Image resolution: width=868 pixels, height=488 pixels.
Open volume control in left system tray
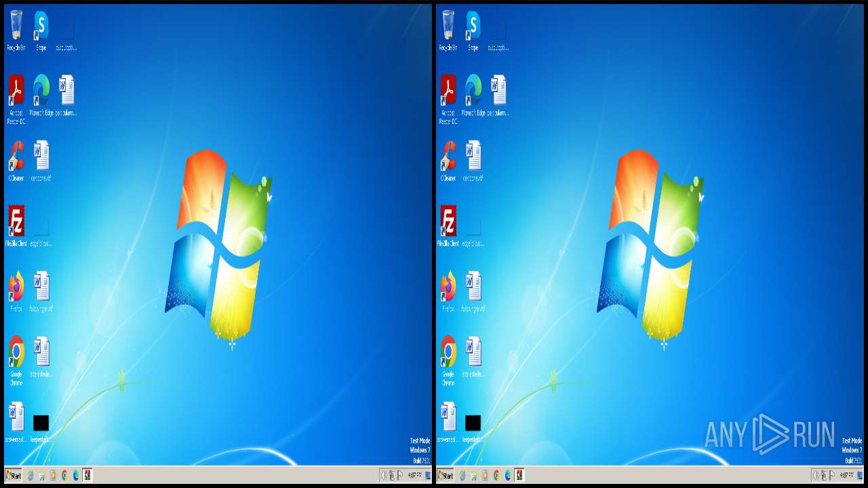pyautogui.click(x=384, y=476)
